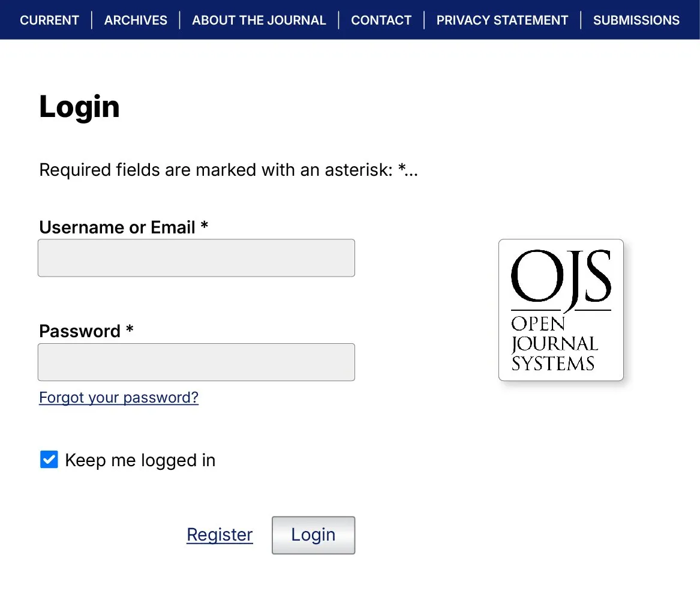Open Submissions from the navigation bar

click(636, 20)
